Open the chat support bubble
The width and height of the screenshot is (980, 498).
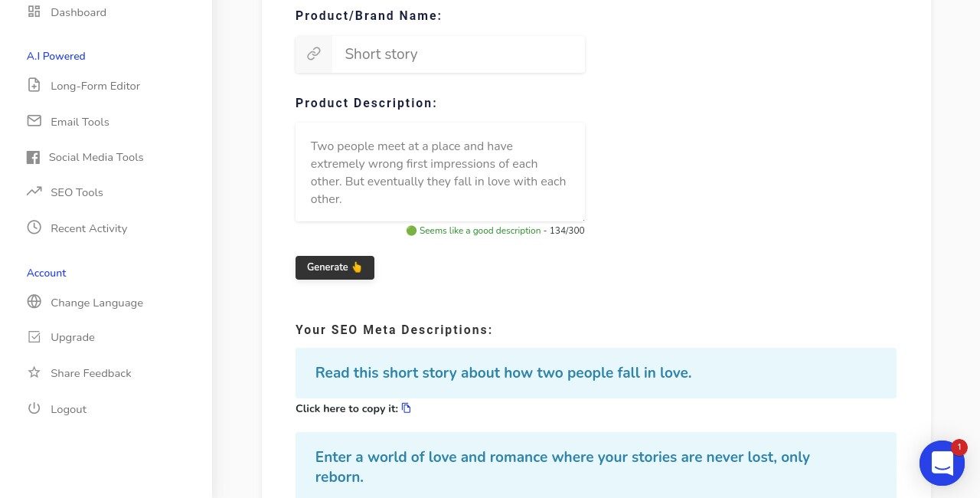point(942,463)
